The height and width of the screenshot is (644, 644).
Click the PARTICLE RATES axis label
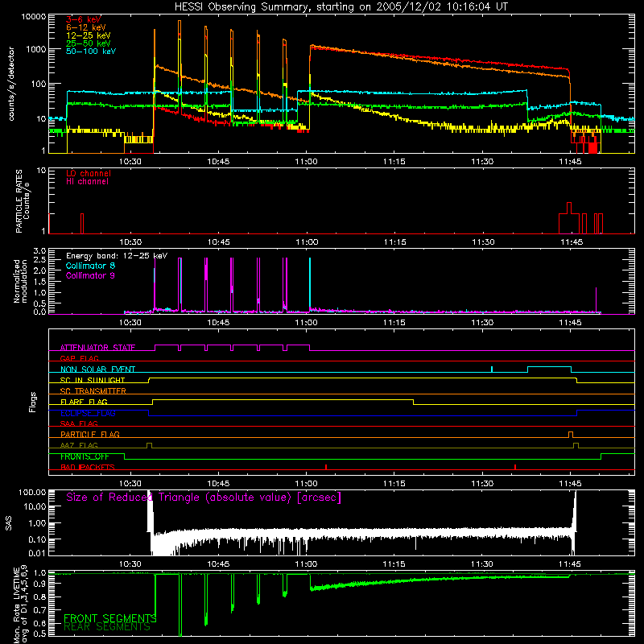(23, 200)
